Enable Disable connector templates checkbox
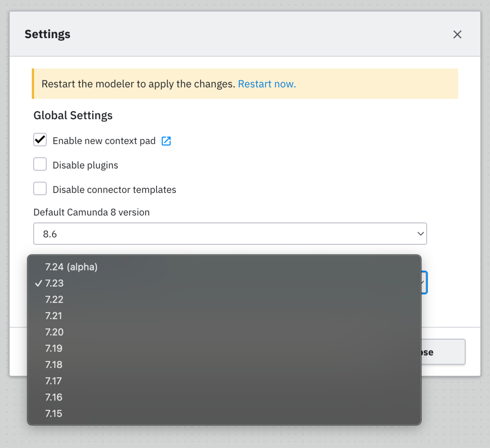This screenshot has height=448, width=490. (40, 189)
